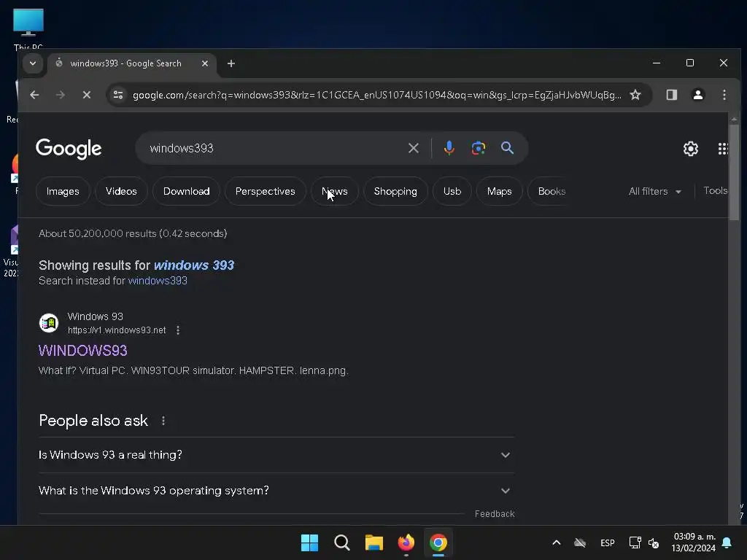Viewport: 747px width, 560px height.
Task: View site information icon in address bar
Action: point(118,95)
